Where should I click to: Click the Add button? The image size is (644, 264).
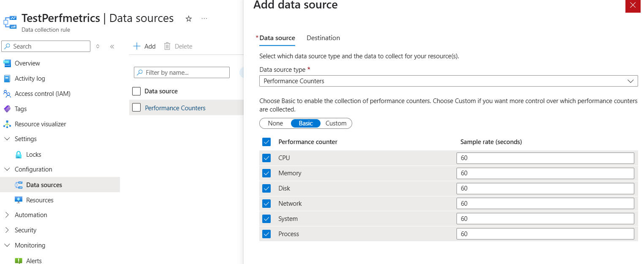[144, 46]
